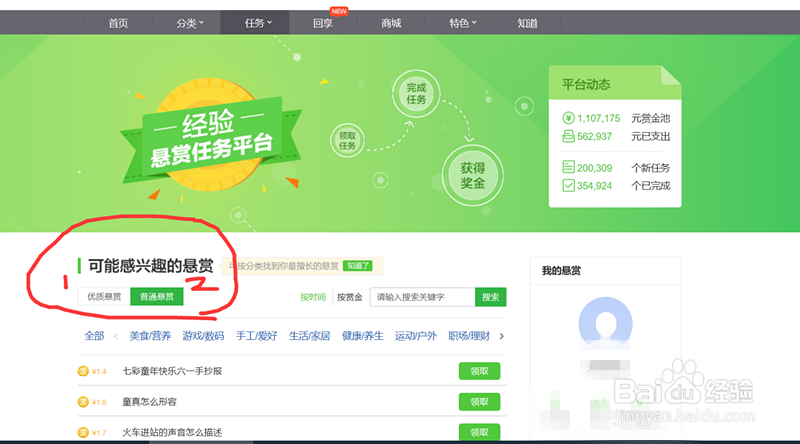The height and width of the screenshot is (444, 800).
Task: Claim the 童真怎么形容 task with 领取
Action: pos(479,402)
